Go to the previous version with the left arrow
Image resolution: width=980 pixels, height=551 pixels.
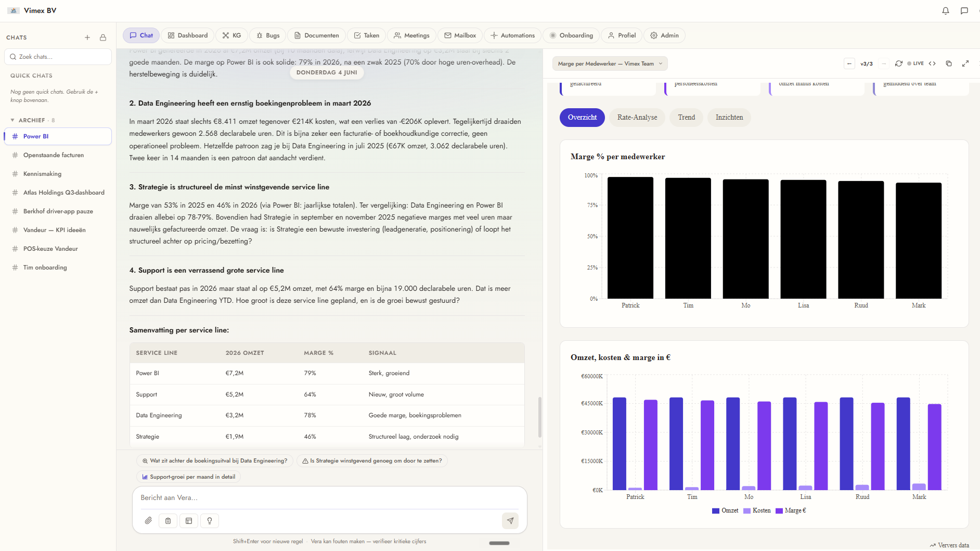pos(849,63)
